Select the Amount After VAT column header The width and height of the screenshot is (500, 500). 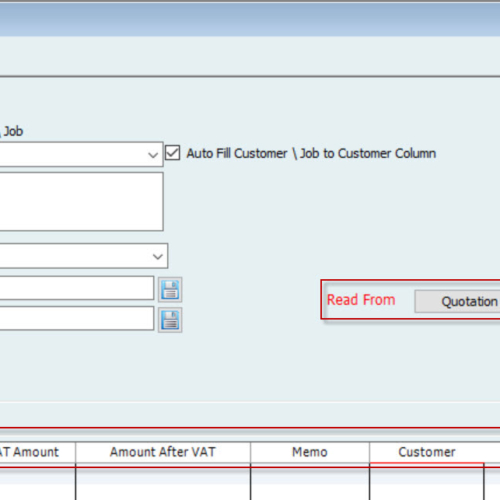(x=163, y=452)
